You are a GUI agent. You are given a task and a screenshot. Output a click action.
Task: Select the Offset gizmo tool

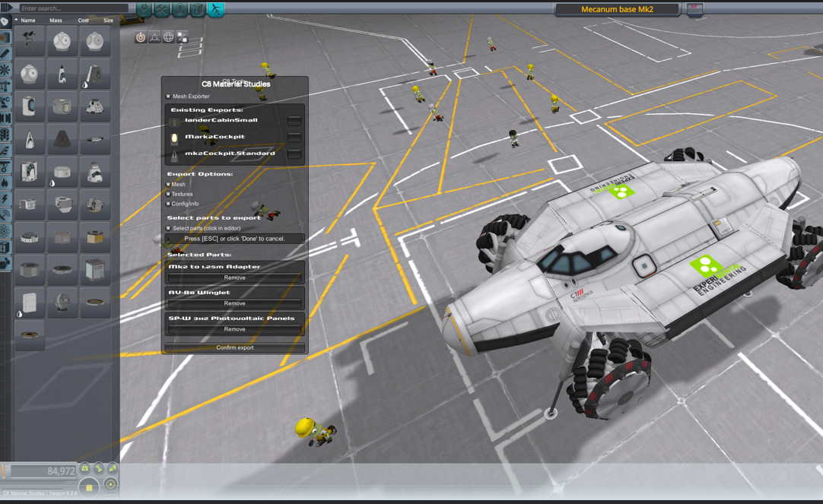tap(154, 37)
